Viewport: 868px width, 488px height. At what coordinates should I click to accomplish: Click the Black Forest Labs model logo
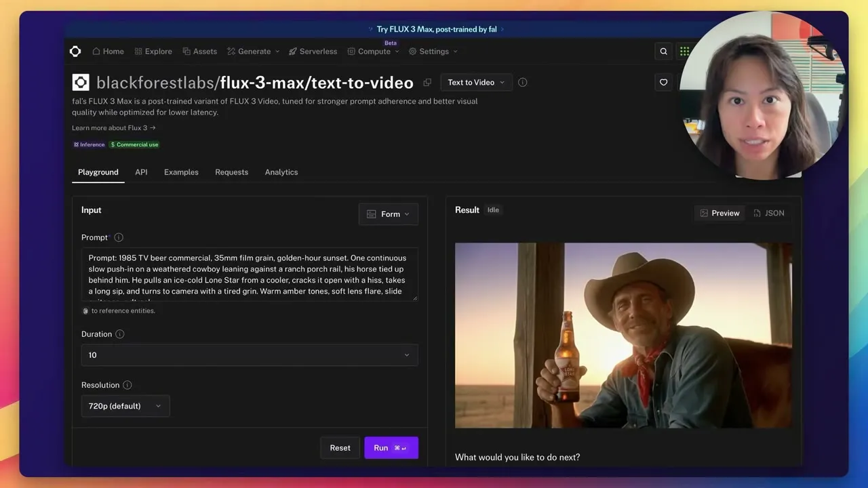[x=81, y=83]
